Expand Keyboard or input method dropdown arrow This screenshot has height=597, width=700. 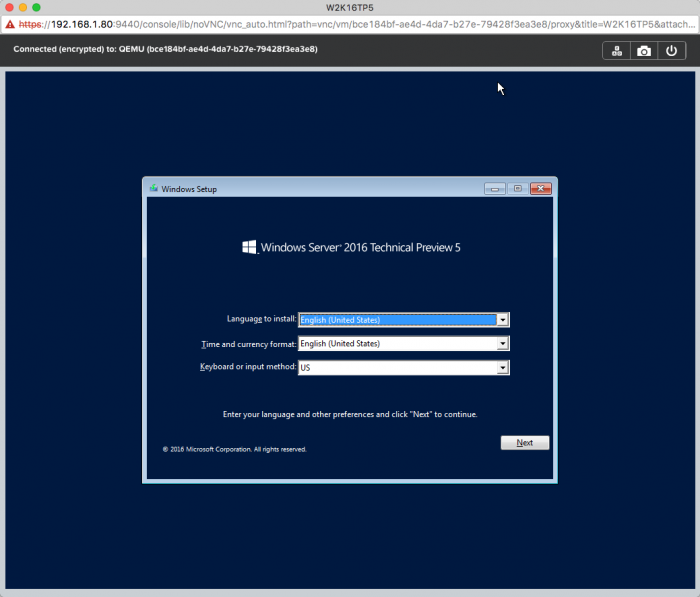coord(503,367)
